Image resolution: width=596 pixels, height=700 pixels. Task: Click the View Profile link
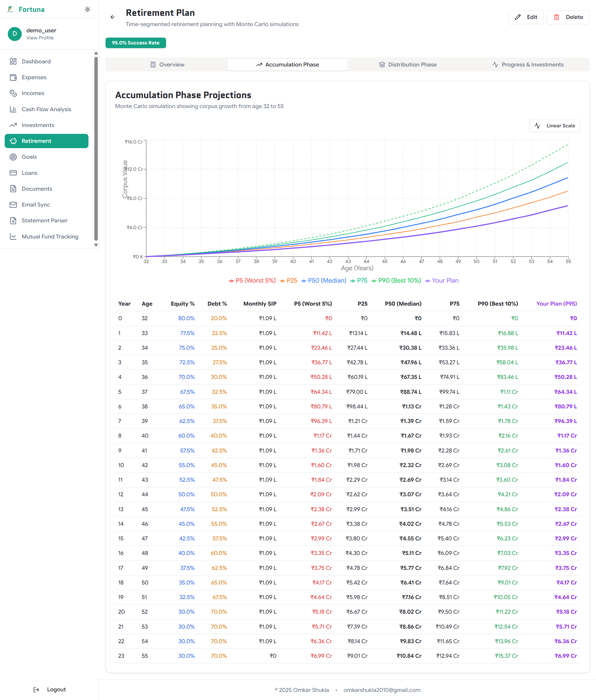[40, 38]
